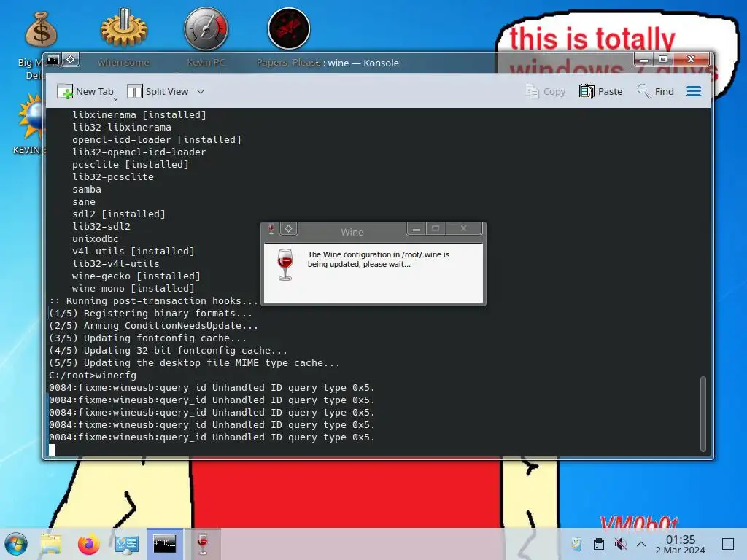Open the Big Money bag desktop icon
Image resolution: width=747 pixels, height=560 pixels.
[x=41, y=29]
